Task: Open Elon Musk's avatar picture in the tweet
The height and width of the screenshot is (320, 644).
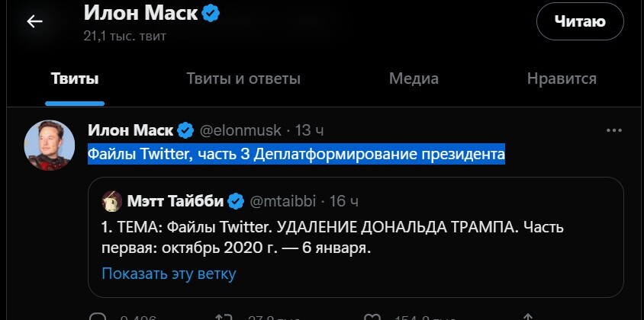Action: click(50, 145)
